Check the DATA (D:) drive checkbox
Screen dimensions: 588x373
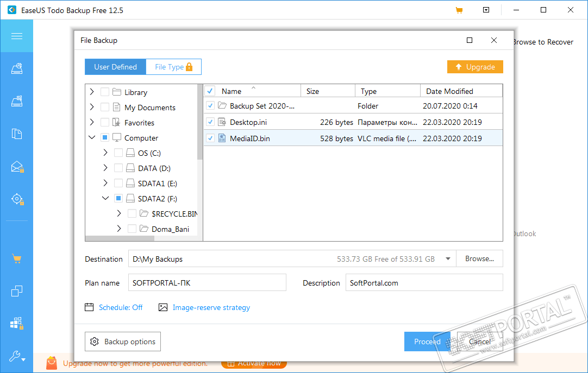tap(118, 168)
